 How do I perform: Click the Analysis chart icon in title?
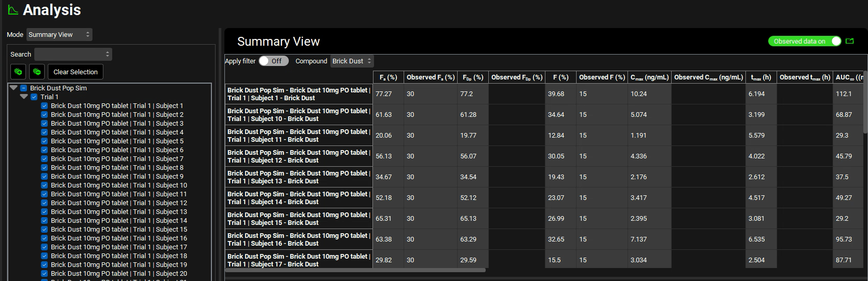(x=13, y=10)
